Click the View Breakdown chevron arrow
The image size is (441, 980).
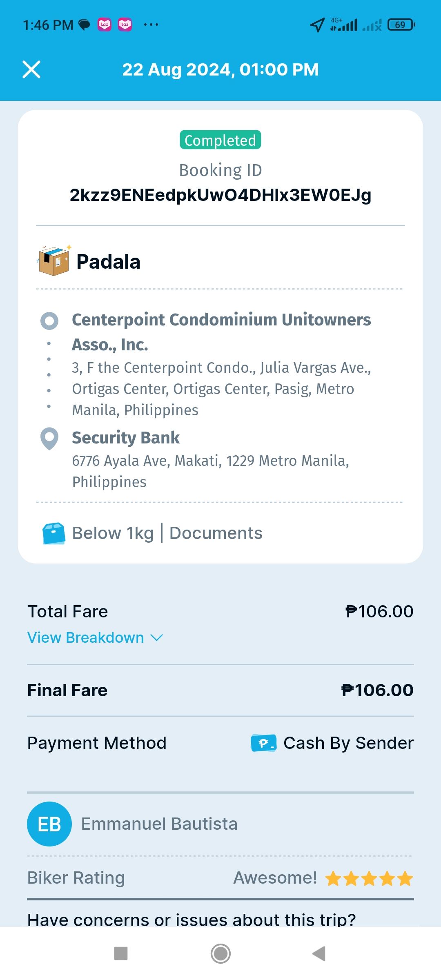coord(157,638)
